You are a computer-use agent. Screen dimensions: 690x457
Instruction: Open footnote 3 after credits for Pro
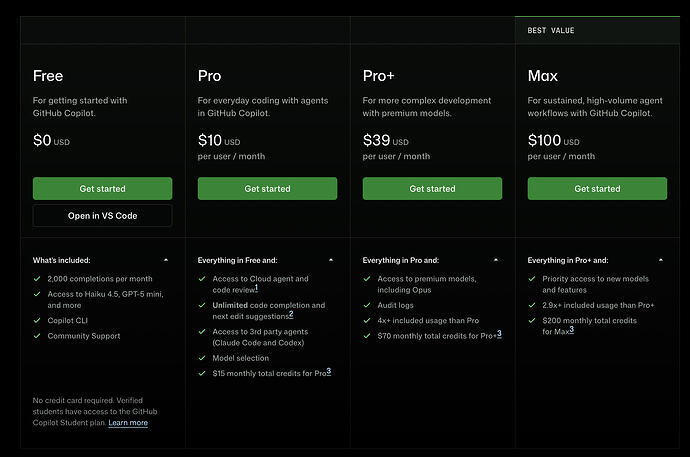pos(329,372)
